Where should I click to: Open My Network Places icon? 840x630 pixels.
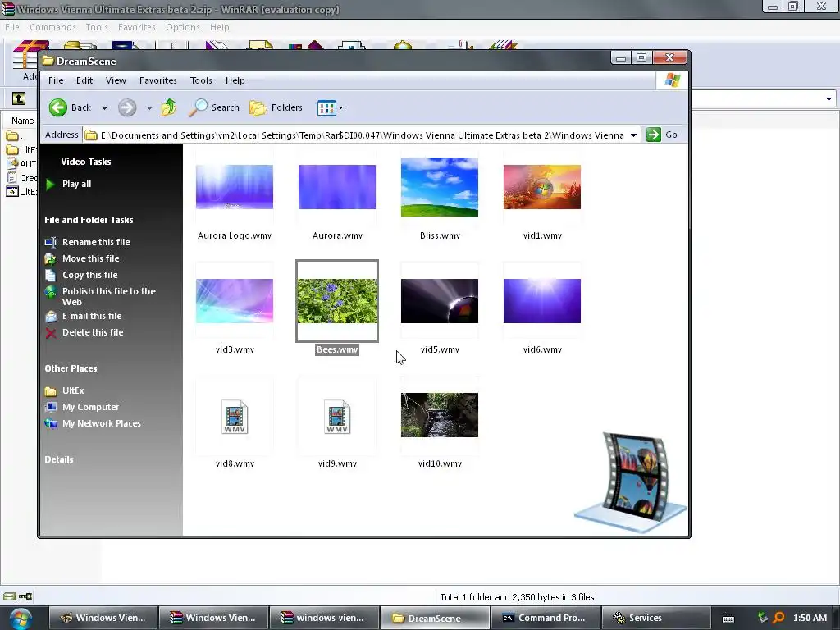pos(50,424)
